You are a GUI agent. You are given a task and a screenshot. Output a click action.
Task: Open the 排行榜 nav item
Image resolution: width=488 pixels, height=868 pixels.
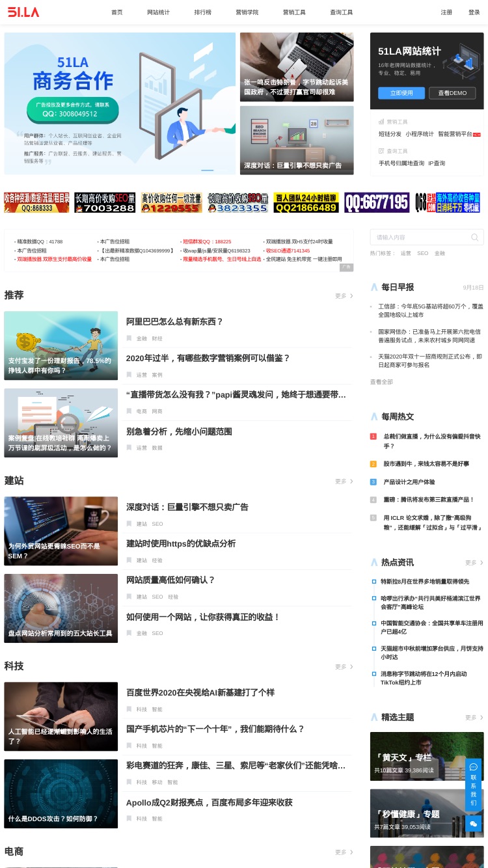pyautogui.click(x=202, y=12)
